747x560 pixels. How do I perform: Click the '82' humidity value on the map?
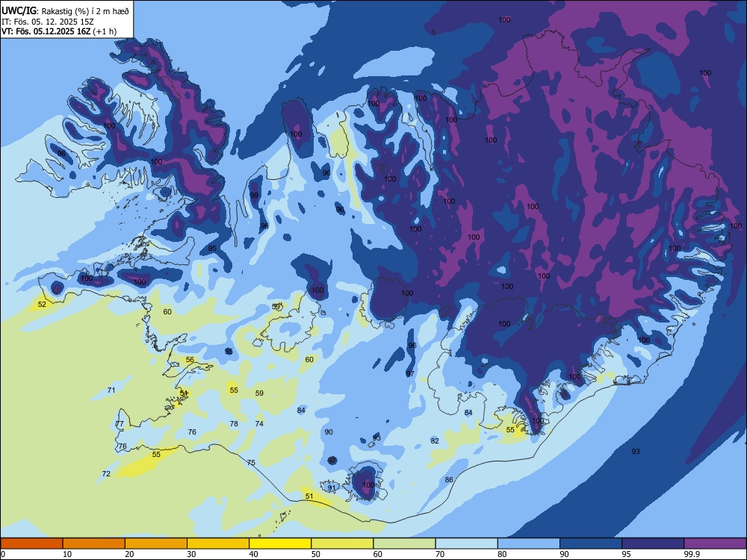(435, 441)
